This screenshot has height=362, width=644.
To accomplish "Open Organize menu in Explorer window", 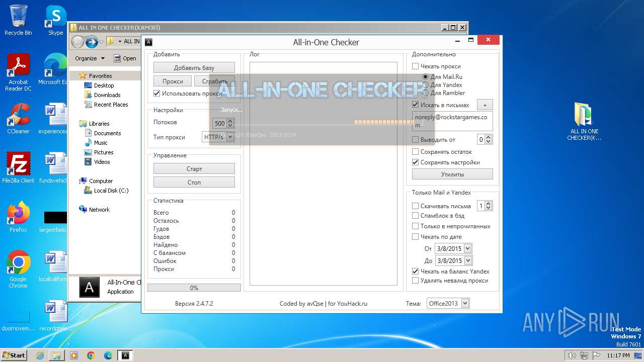I will point(90,58).
